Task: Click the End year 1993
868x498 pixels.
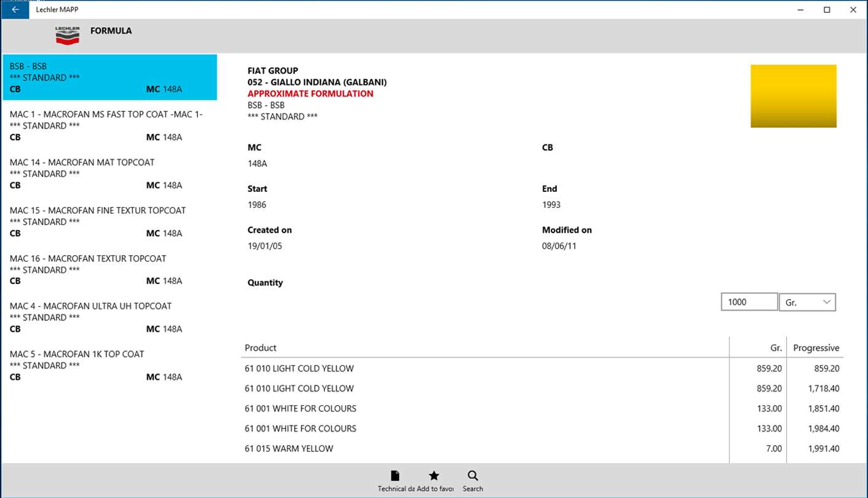Action: click(551, 205)
